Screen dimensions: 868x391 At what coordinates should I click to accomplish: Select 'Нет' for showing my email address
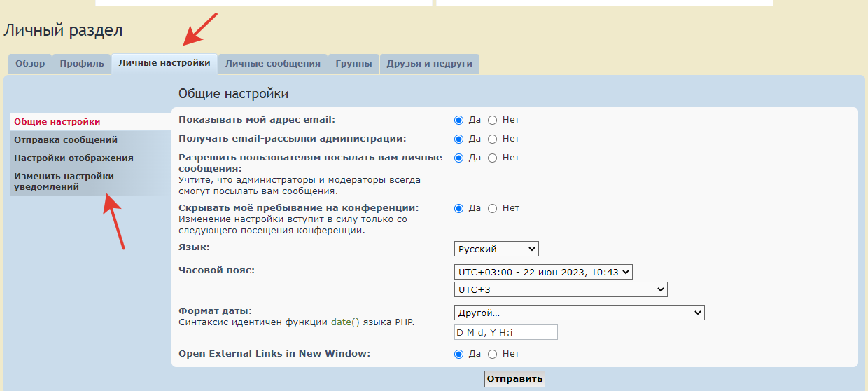click(492, 120)
